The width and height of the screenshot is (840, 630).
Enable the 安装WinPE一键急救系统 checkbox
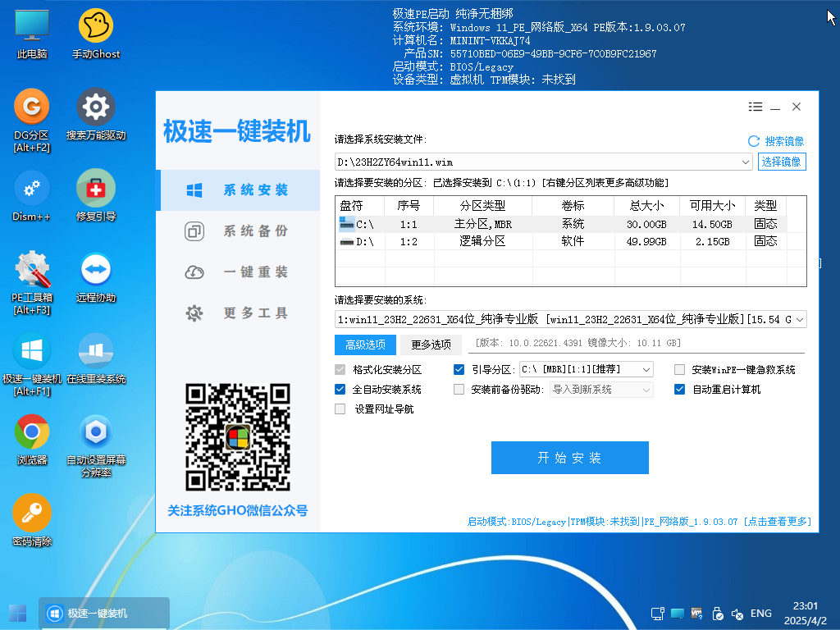pyautogui.click(x=679, y=370)
